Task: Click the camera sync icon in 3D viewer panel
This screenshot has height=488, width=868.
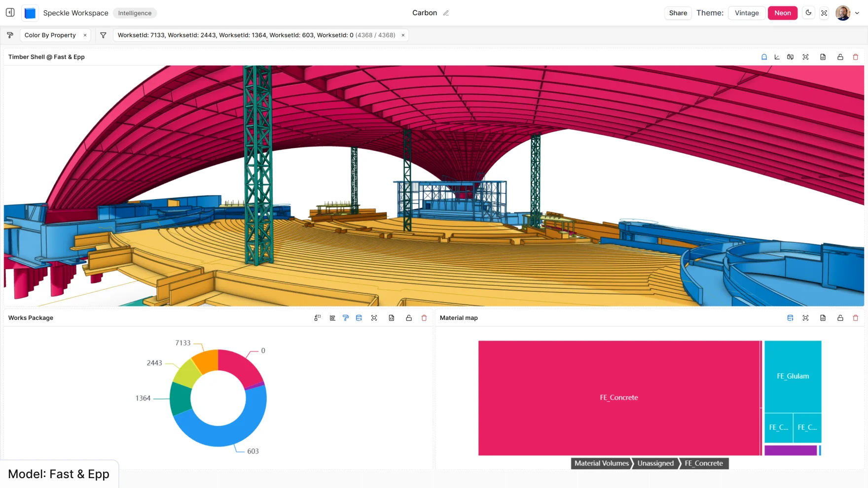Action: (x=790, y=57)
